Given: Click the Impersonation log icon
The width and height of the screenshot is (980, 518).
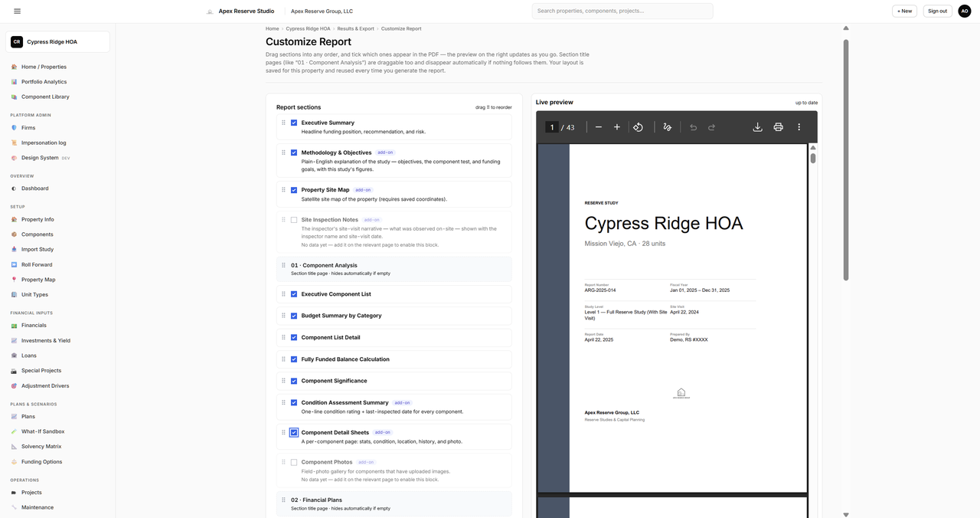Looking at the screenshot, I should coord(14,143).
